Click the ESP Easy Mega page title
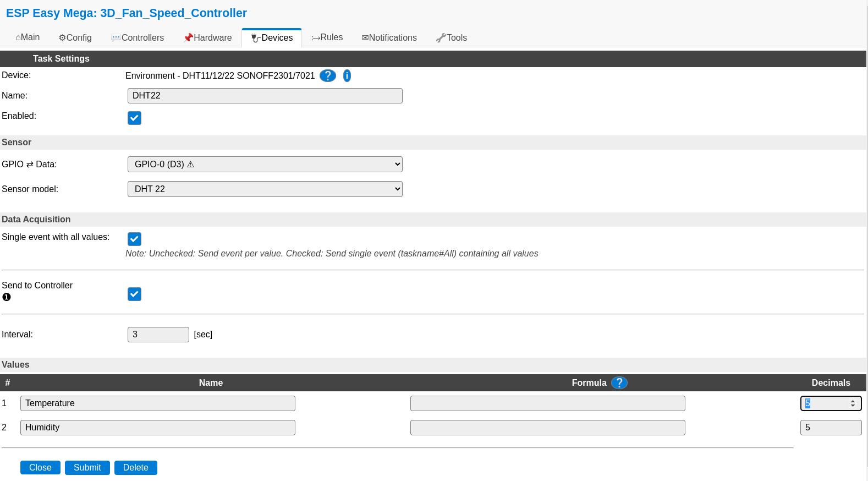Screen dimensions: 868x481 [127, 13]
